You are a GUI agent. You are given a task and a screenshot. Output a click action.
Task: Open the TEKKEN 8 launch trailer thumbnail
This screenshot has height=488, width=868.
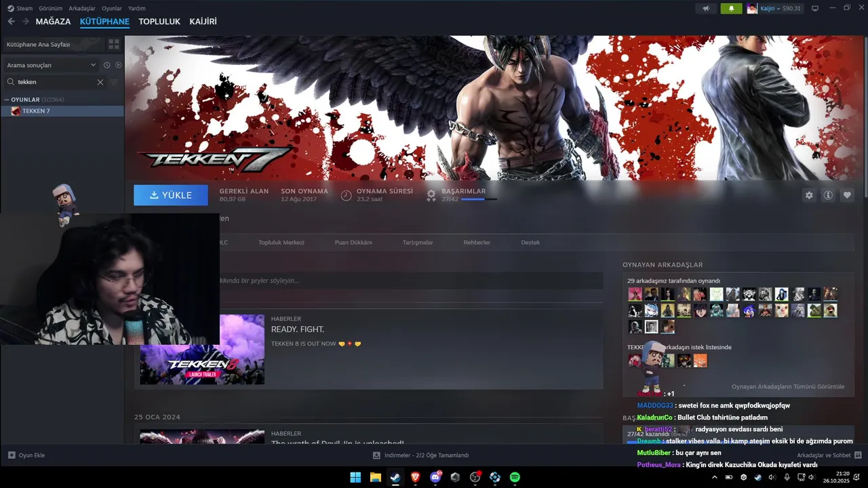click(x=202, y=350)
